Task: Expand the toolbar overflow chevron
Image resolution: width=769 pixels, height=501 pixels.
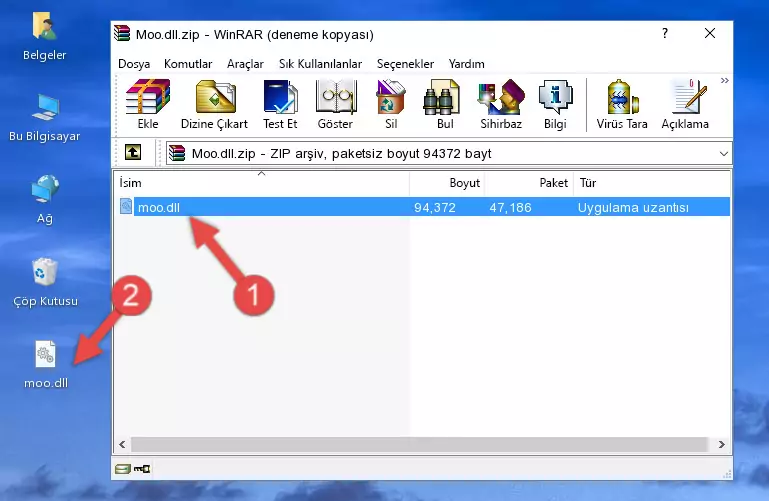Action: [724, 80]
